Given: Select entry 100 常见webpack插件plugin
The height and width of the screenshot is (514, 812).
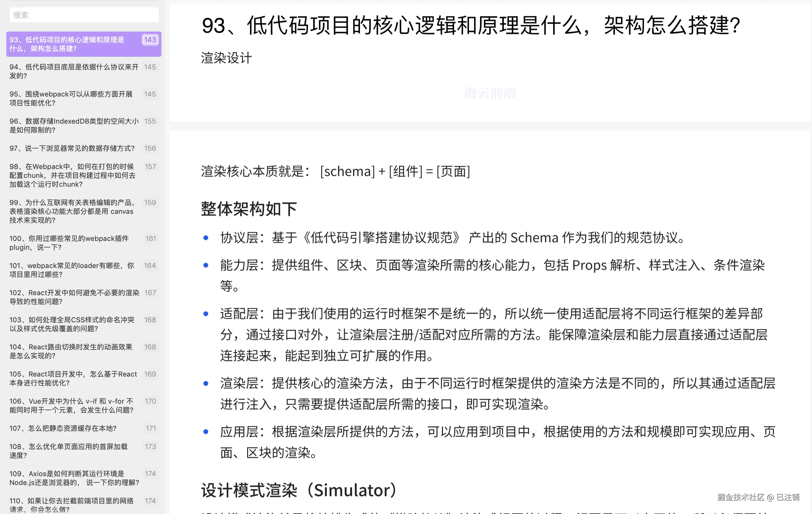Looking at the screenshot, I should (x=69, y=243).
